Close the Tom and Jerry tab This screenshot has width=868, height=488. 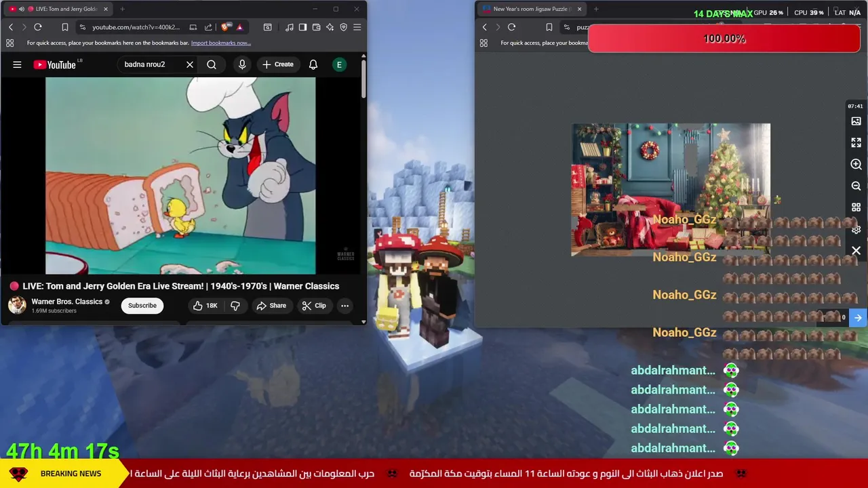tap(105, 9)
